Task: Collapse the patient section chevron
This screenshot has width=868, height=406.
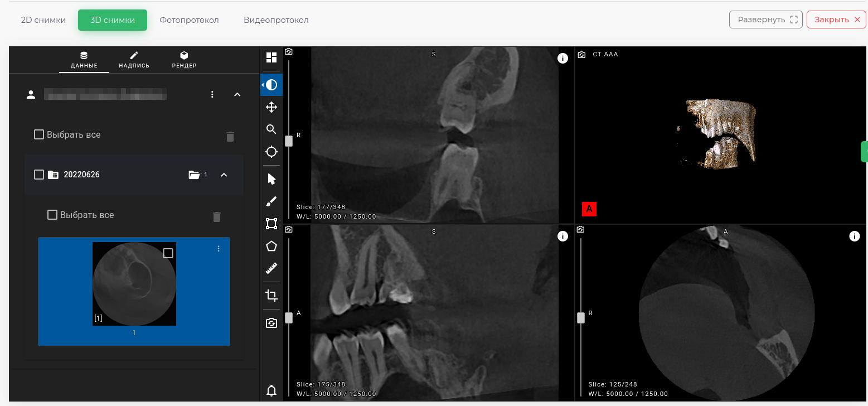Action: click(237, 95)
